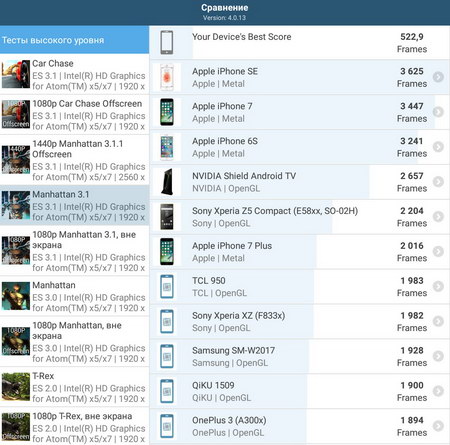Choose the Car Chase test title
Screen dimensions: 450x445
click(x=53, y=63)
